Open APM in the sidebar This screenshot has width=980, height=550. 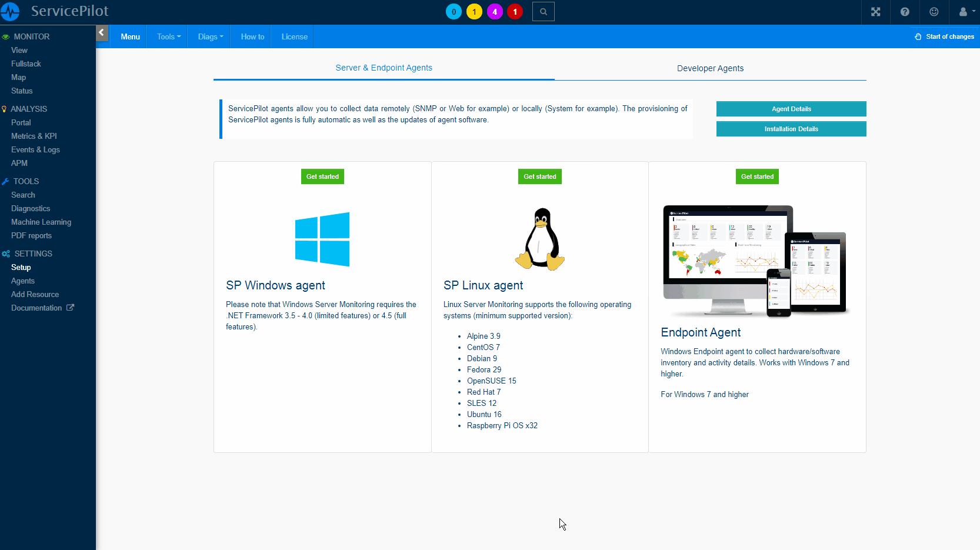pos(19,163)
